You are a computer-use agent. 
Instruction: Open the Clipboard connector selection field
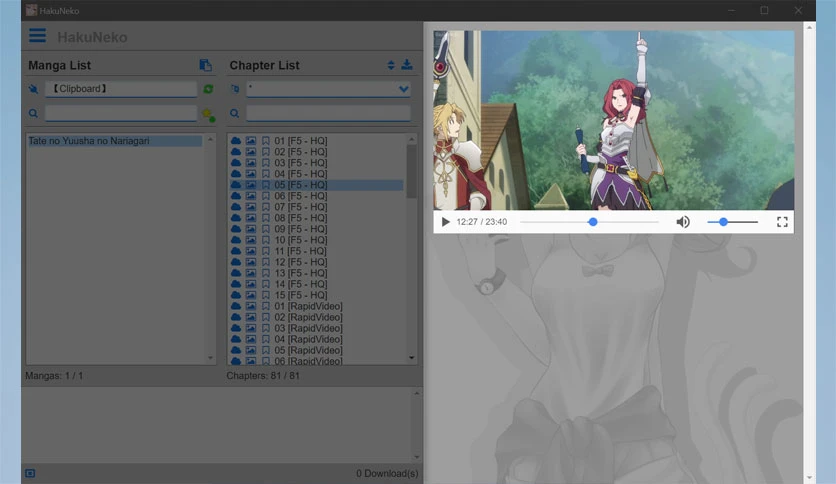click(121, 89)
